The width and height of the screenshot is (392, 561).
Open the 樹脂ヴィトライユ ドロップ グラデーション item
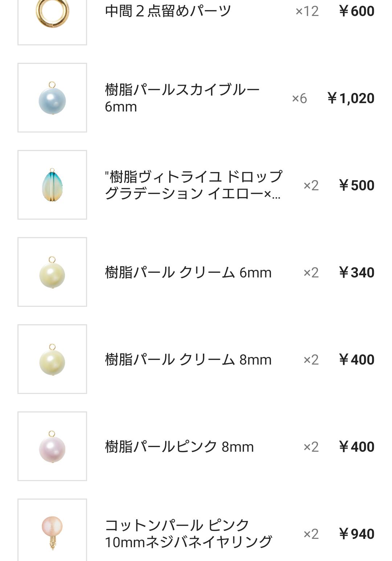pyautogui.click(x=193, y=185)
